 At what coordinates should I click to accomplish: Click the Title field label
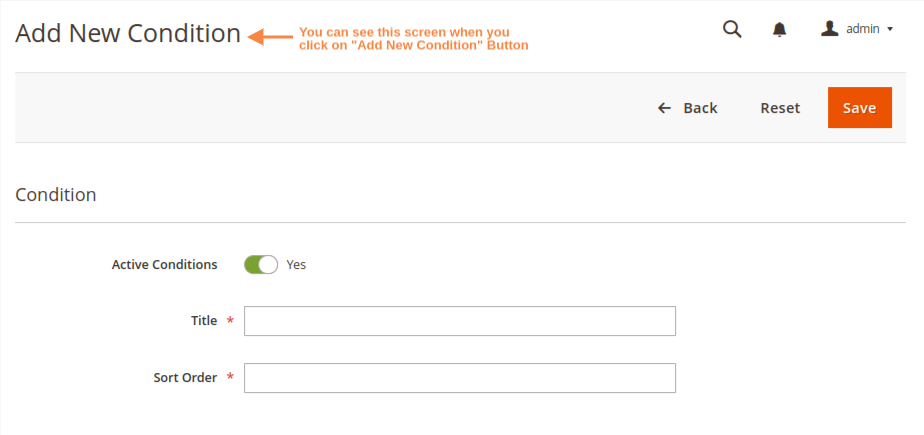204,321
